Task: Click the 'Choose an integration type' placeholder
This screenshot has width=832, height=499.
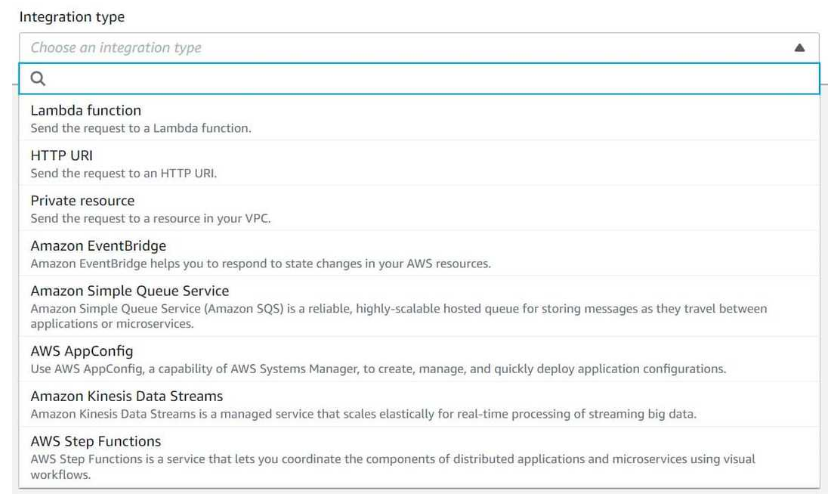Action: click(116, 48)
